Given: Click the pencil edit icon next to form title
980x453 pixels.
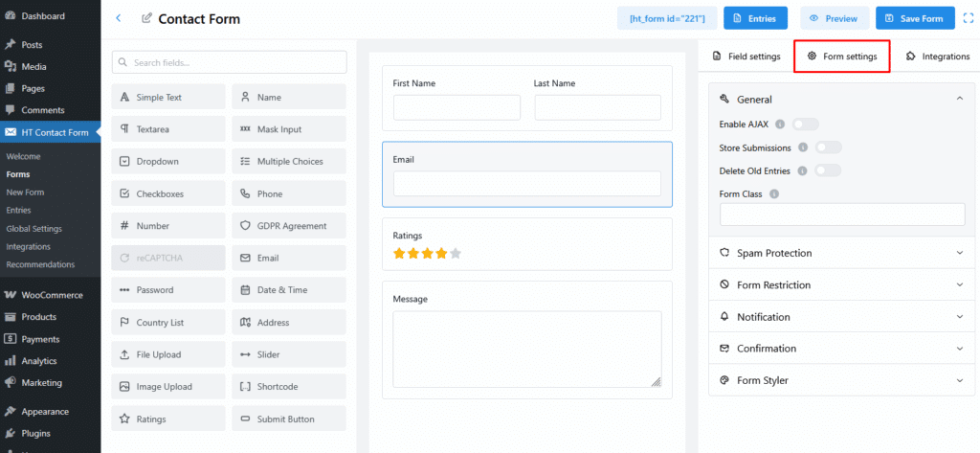Looking at the screenshot, I should tap(146, 18).
